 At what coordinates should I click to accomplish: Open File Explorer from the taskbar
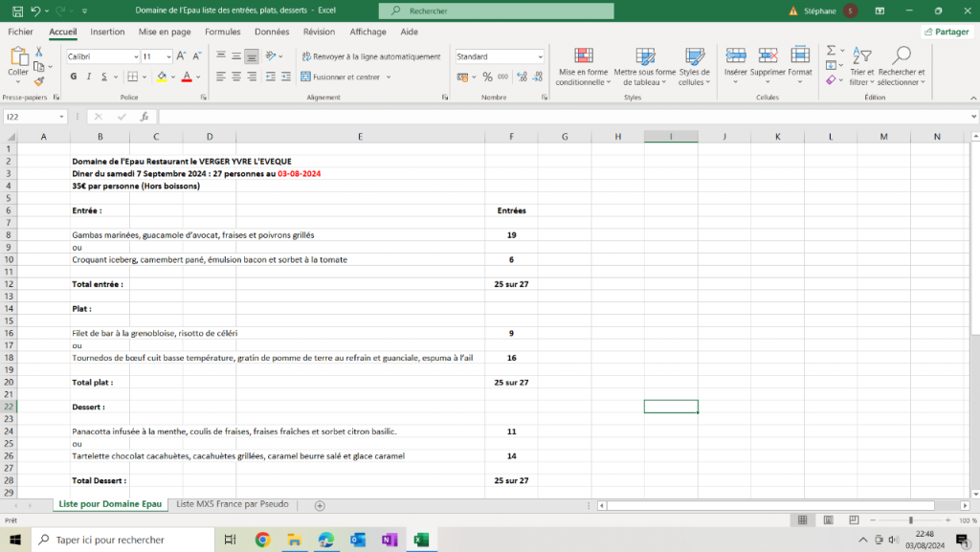click(x=295, y=540)
